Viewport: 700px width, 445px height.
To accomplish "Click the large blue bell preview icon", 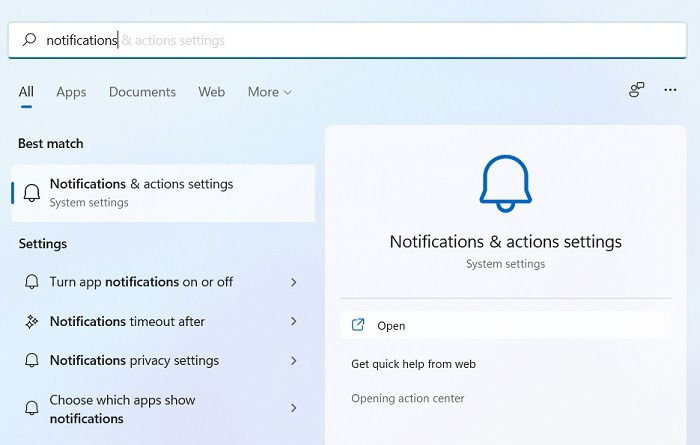I will 505,183.
